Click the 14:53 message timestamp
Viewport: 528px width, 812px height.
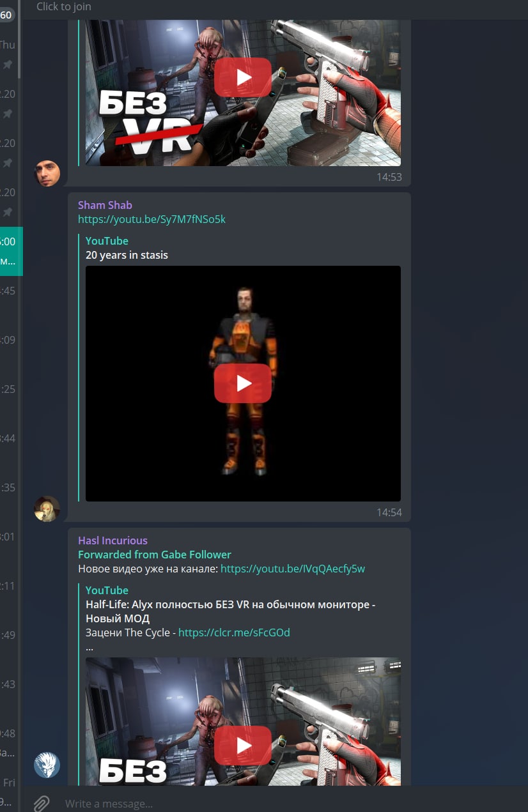tap(389, 177)
